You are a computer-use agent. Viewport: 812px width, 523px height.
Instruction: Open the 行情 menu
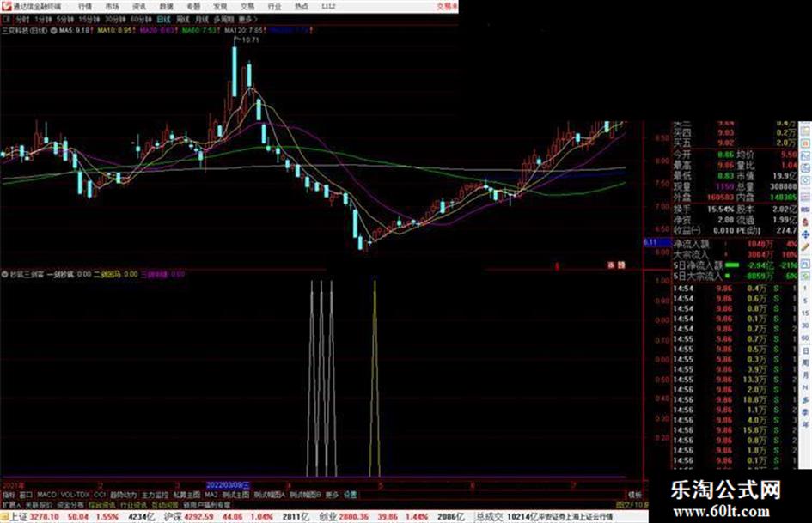pyautogui.click(x=85, y=7)
